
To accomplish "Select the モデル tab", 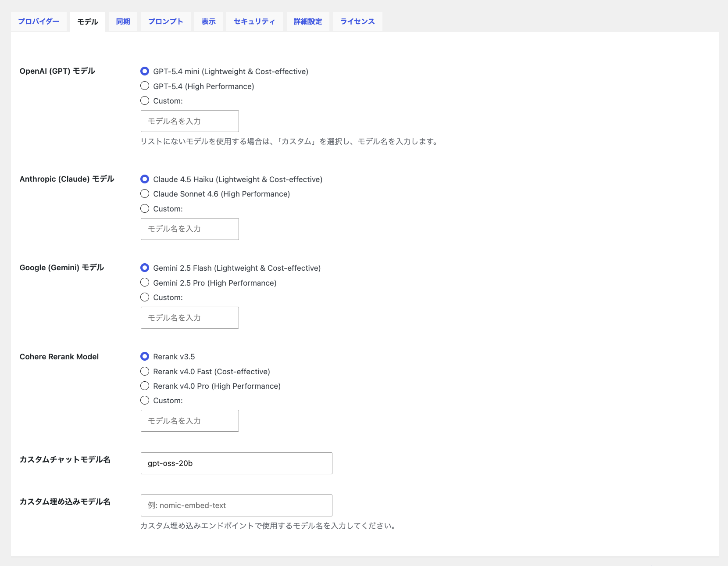I will (88, 22).
